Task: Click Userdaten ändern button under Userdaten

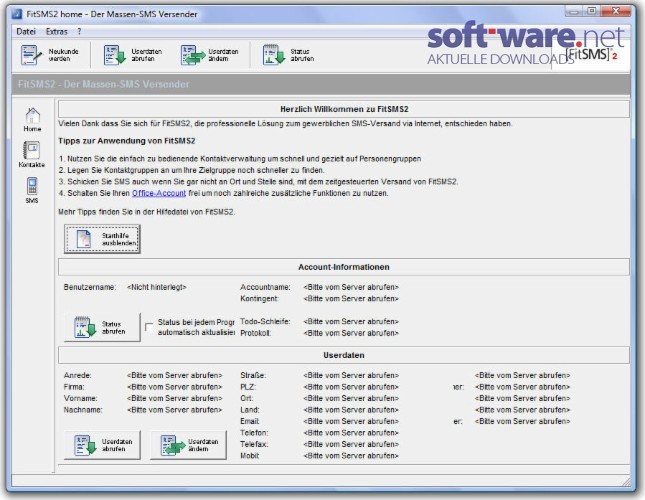Action: click(188, 445)
